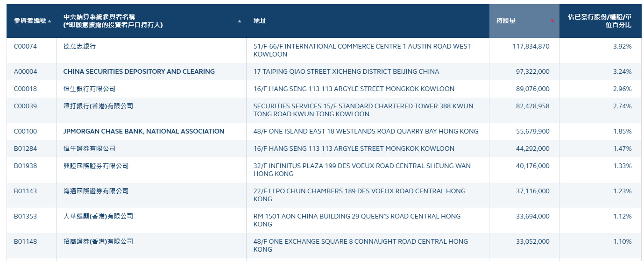644x261 pixels.
Task: Click percentage value 2.74%
Action: click(x=623, y=106)
